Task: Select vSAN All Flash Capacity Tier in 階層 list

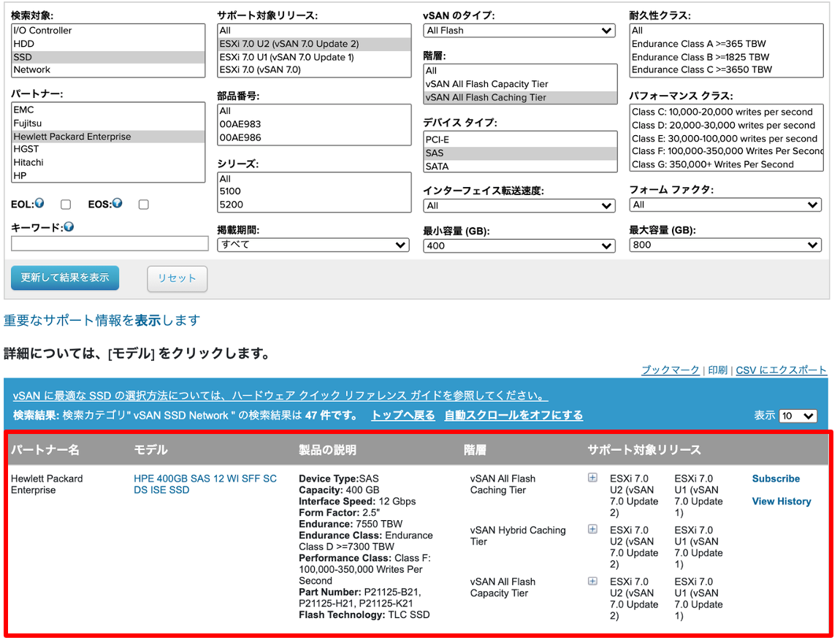Action: (x=520, y=84)
